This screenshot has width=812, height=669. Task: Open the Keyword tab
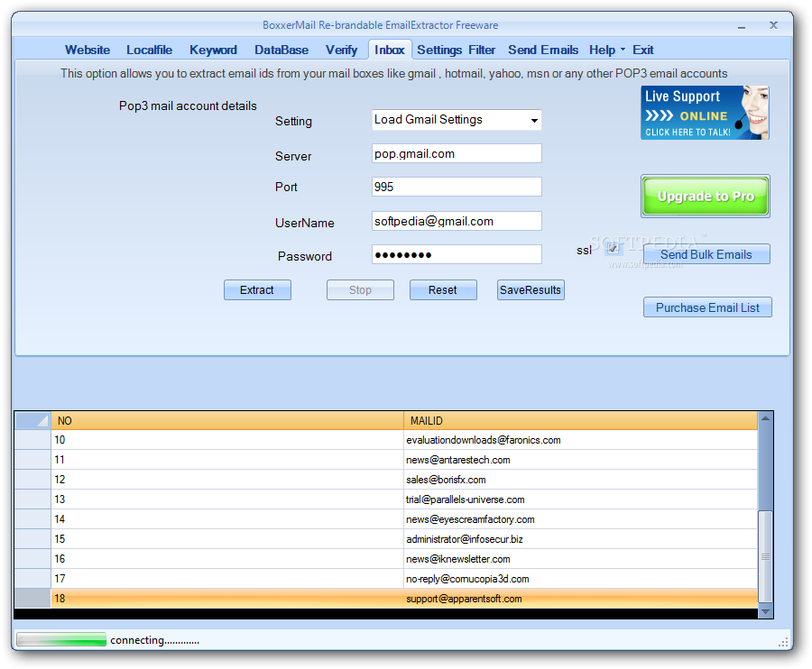pyautogui.click(x=213, y=50)
